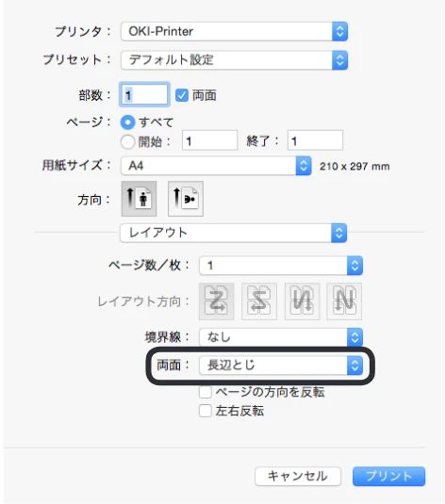This screenshot has height=504, width=445.
Task: Choose reversed-N layout direction icon
Action: [302, 301]
